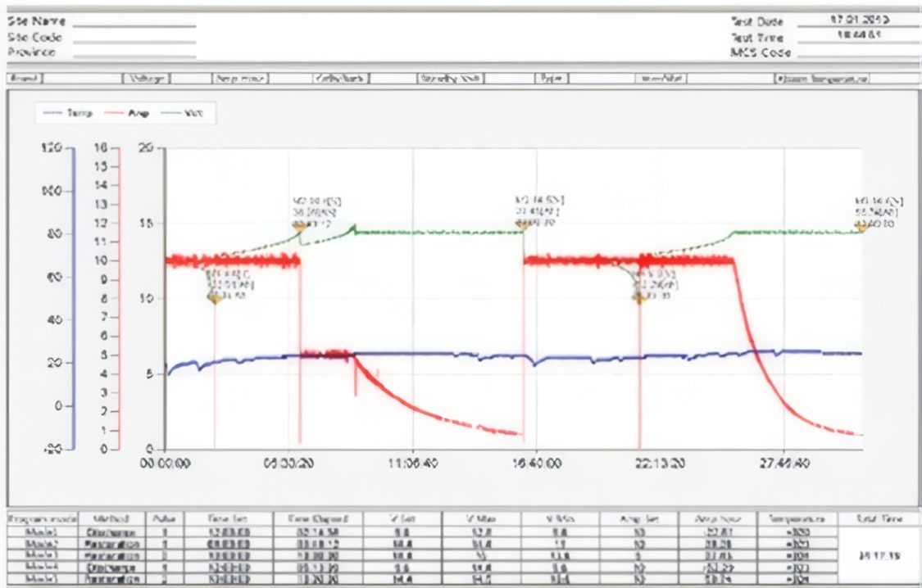This screenshot has width=922, height=588.
Task: Click the blue Temp vertical axis scale
Action: pos(74,299)
